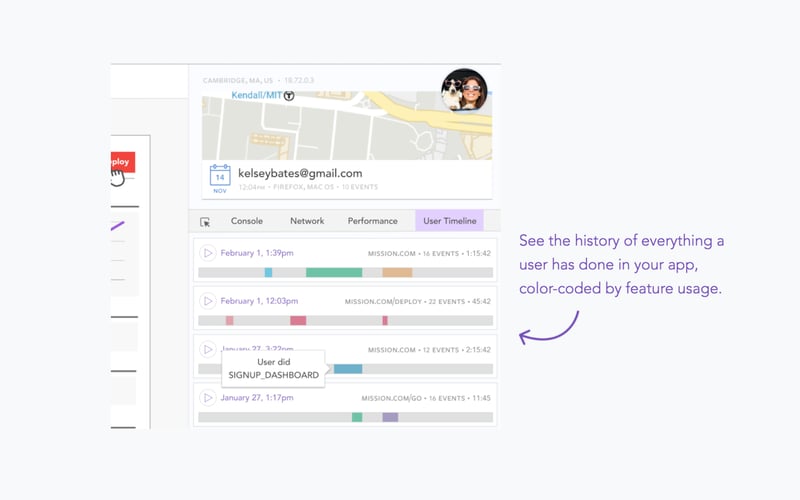Click the transit T icon on map
This screenshot has width=800, height=500.
coord(289,95)
